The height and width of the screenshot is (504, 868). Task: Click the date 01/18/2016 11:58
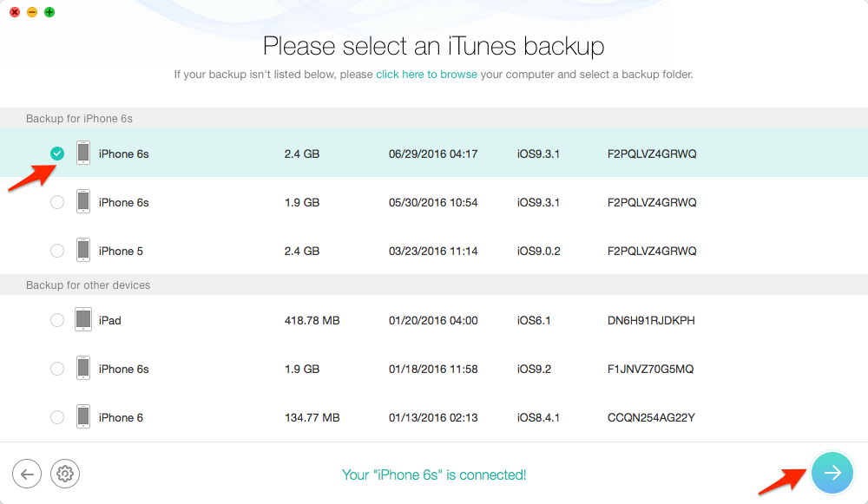click(433, 369)
